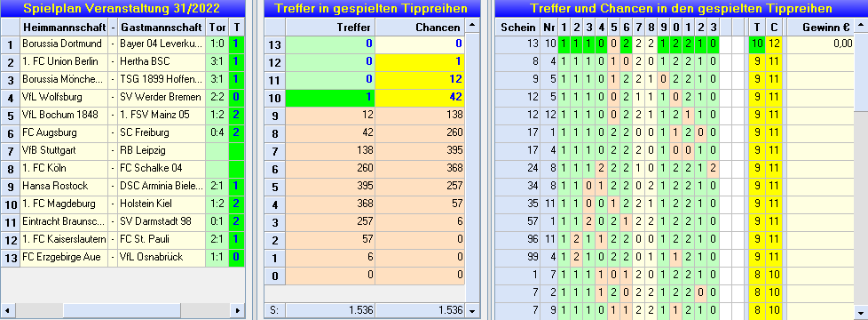Click Chancen value 395 in row 7
This screenshot has height=320, width=868.
tap(420, 151)
